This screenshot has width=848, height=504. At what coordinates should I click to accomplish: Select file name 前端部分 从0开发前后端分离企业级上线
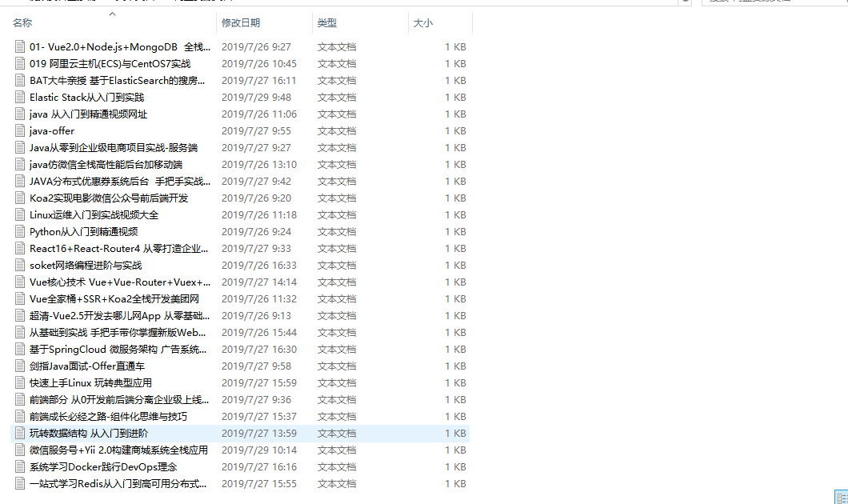pyautogui.click(x=119, y=399)
